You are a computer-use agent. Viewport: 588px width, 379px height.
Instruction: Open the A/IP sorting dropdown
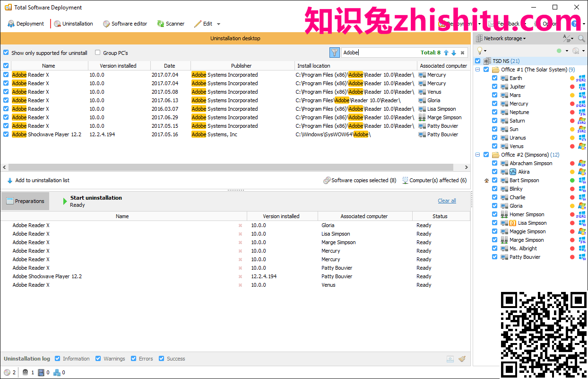[568, 38]
